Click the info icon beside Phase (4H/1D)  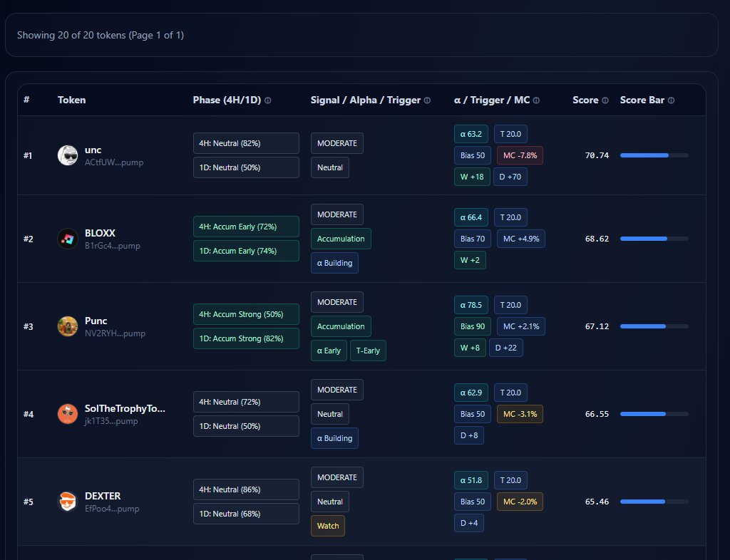[268, 100]
